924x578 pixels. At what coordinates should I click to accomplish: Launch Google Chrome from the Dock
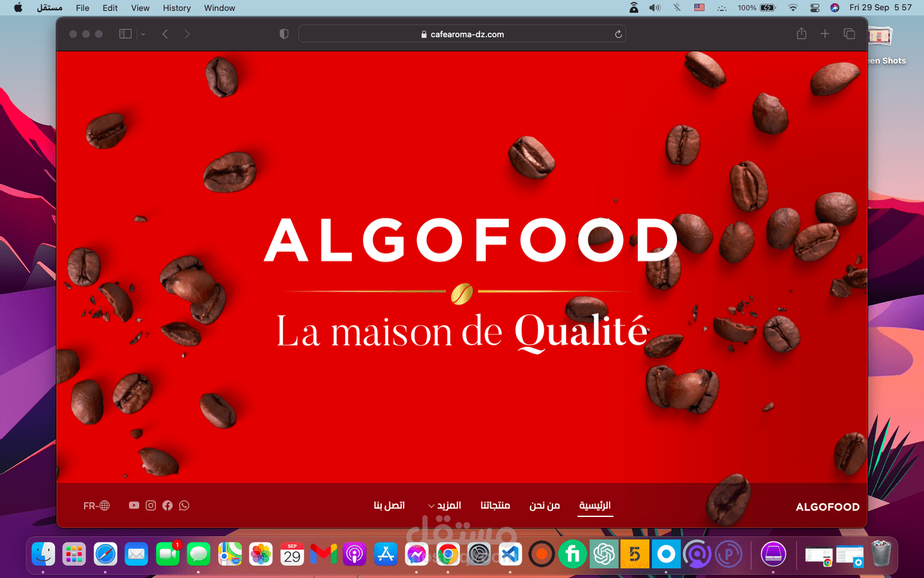pos(448,554)
